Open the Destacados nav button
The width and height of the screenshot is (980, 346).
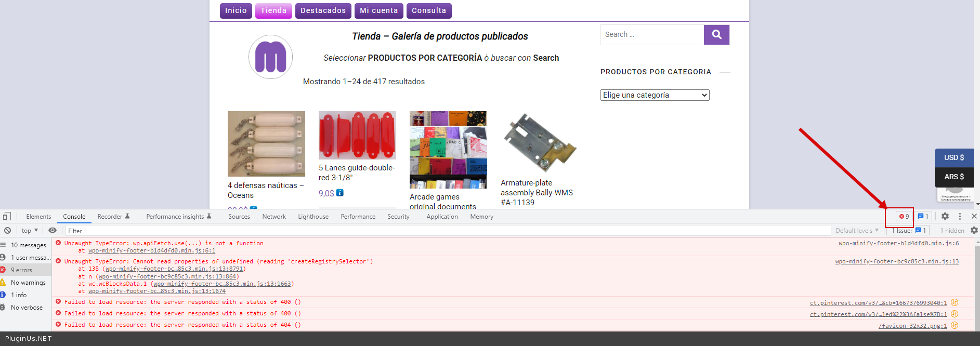coord(323,10)
